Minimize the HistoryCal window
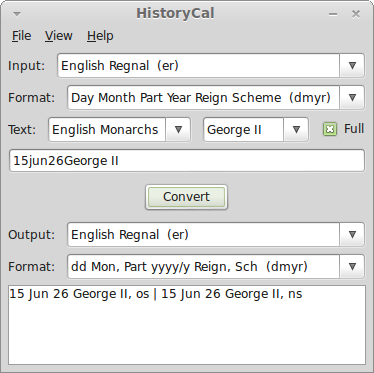374x373 pixels. pyautogui.click(x=333, y=14)
